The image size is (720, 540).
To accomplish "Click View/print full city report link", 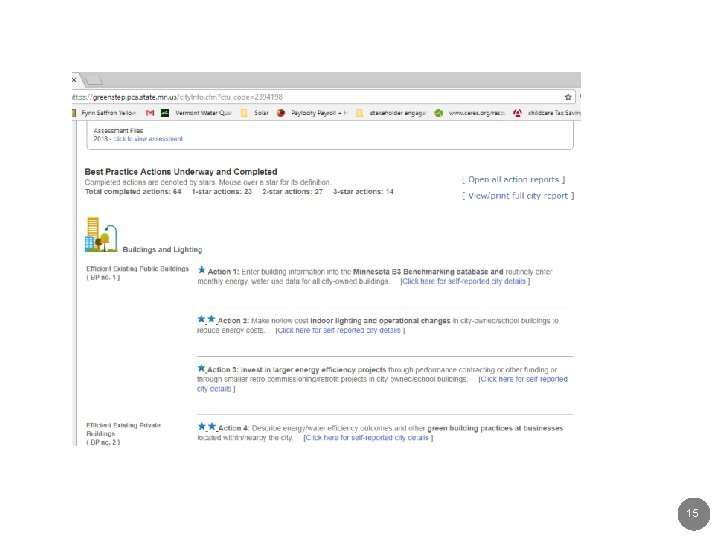I will point(518,196).
